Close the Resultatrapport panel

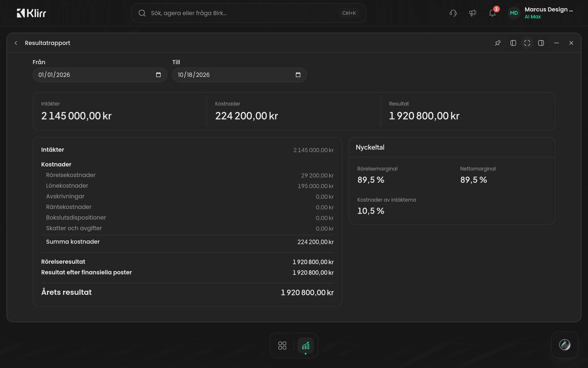tap(571, 43)
